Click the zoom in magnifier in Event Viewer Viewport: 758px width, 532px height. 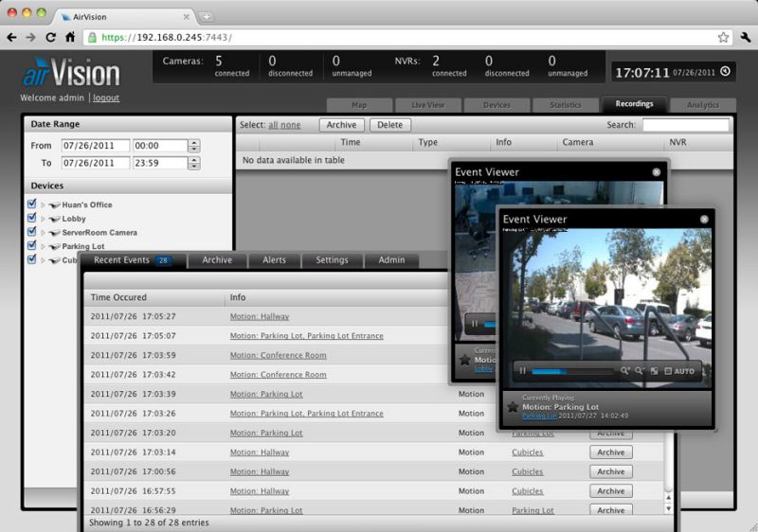625,371
